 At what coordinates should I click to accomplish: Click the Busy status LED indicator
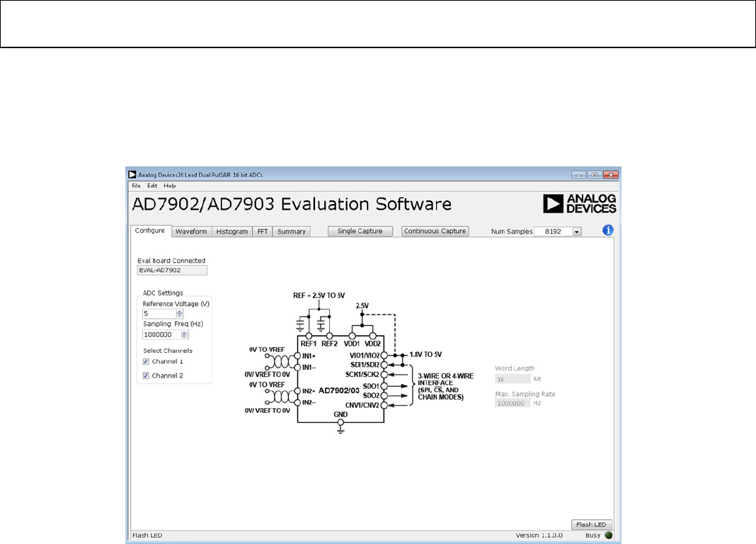(608, 535)
